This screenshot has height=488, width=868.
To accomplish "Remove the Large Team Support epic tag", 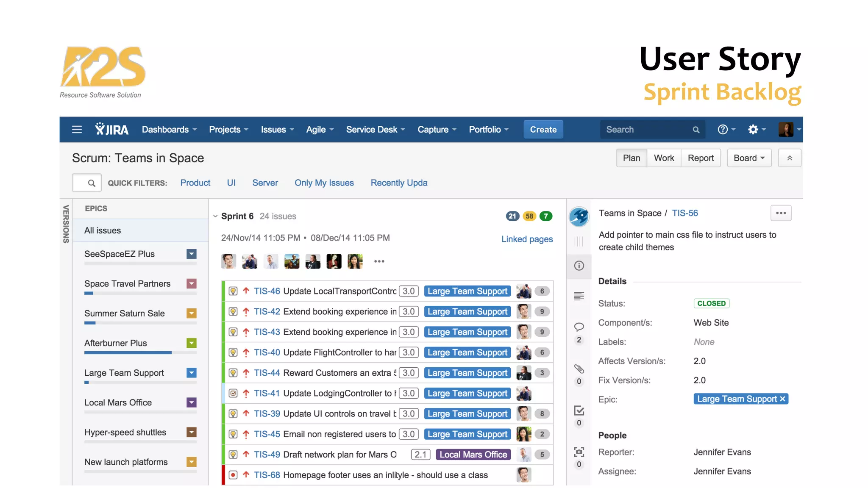I will click(782, 399).
